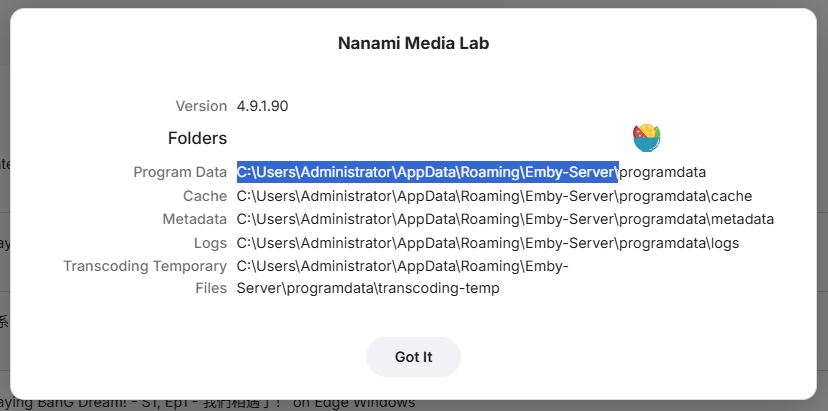This screenshot has width=828, height=411.
Task: Click the highlighted Emby-Server program data path
Action: [x=427, y=172]
